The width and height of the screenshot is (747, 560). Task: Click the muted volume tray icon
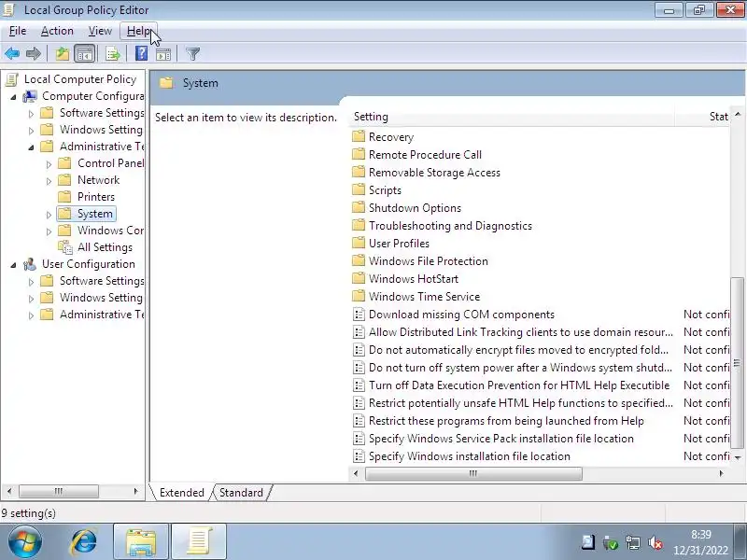click(x=655, y=542)
